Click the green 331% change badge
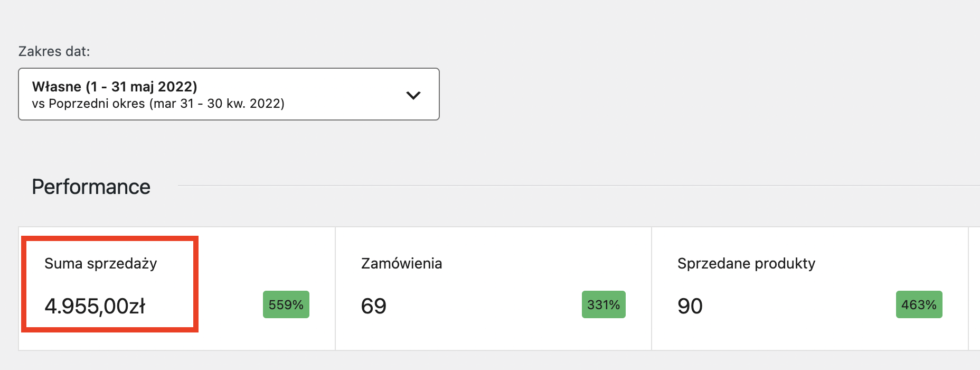Viewport: 980px width, 370px height. (x=603, y=304)
